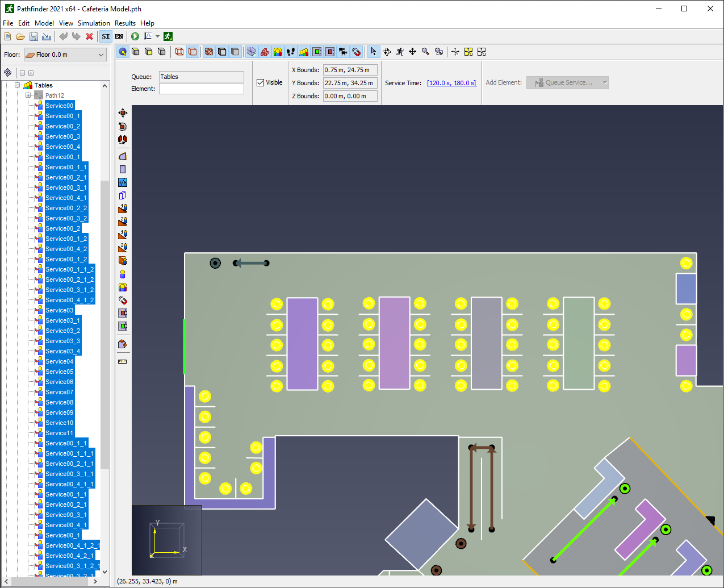Select the Add Occupant tool

point(123,274)
